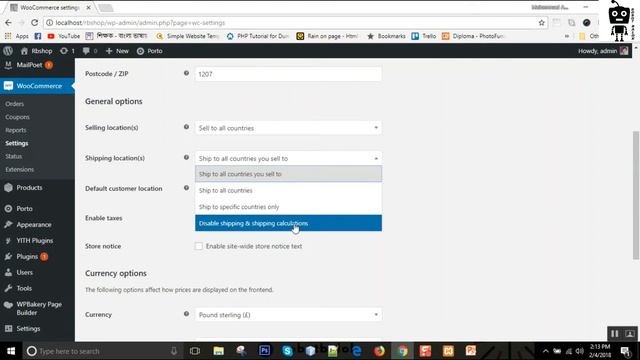The width and height of the screenshot is (640, 360).
Task: Click the volume icon in system tray
Action: tap(580, 351)
